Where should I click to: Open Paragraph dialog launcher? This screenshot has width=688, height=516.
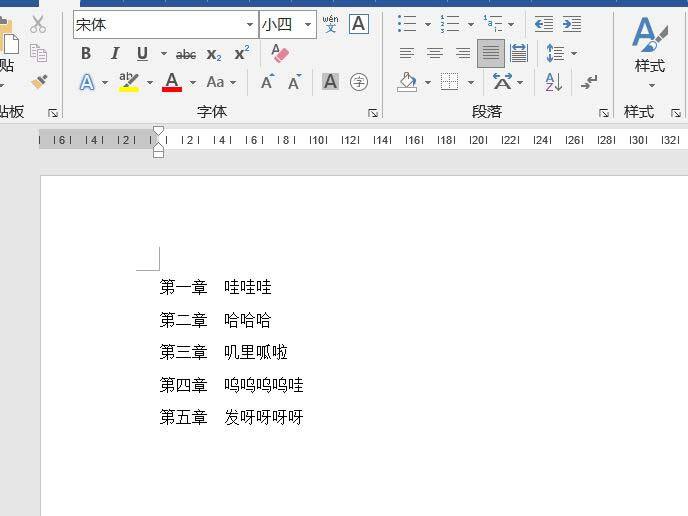click(x=604, y=113)
